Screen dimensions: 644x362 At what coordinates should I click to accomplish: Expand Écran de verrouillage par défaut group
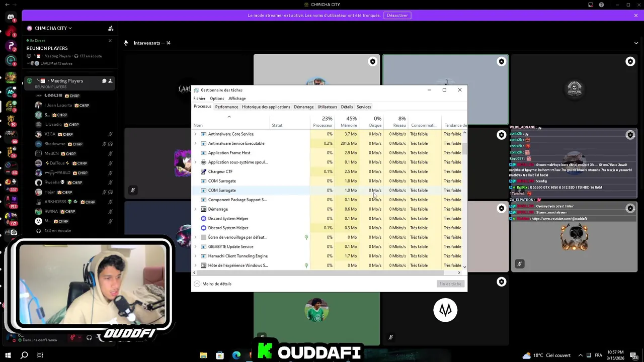click(x=196, y=237)
